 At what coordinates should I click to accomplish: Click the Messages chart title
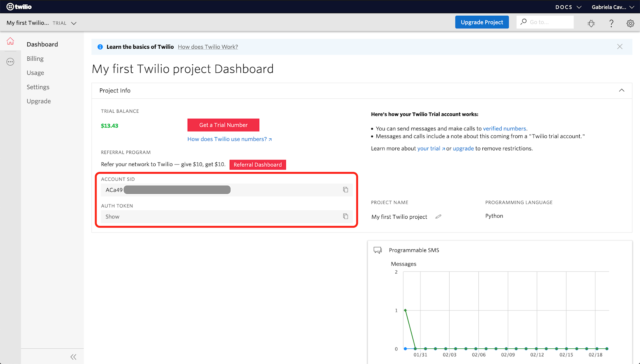404,264
